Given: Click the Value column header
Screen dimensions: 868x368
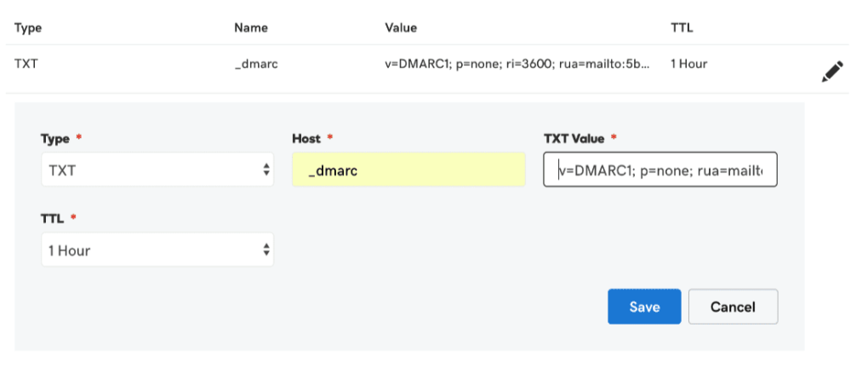Looking at the screenshot, I should pyautogui.click(x=401, y=28).
